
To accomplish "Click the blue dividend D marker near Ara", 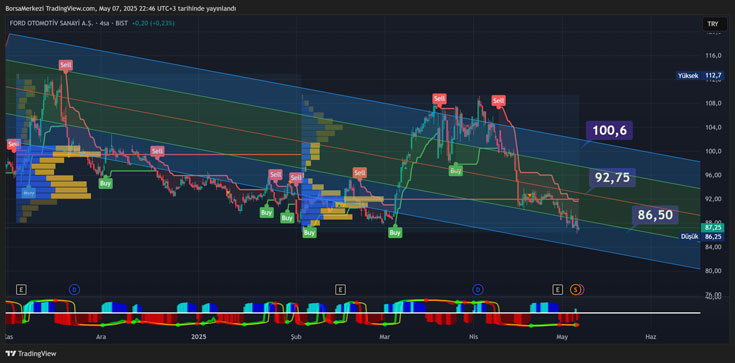I will pos(74,289).
